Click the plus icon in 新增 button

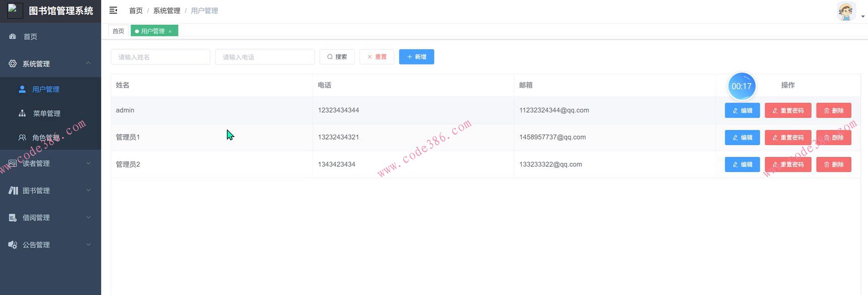(410, 57)
